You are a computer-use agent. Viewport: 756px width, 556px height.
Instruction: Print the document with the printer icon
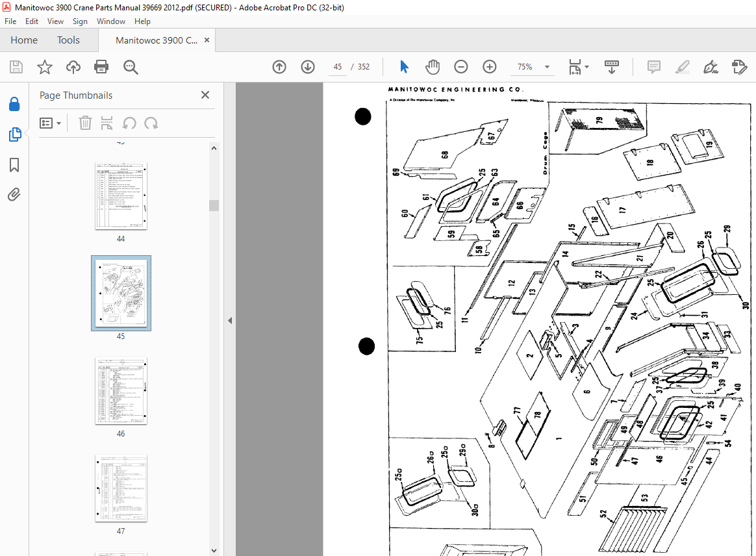(101, 66)
